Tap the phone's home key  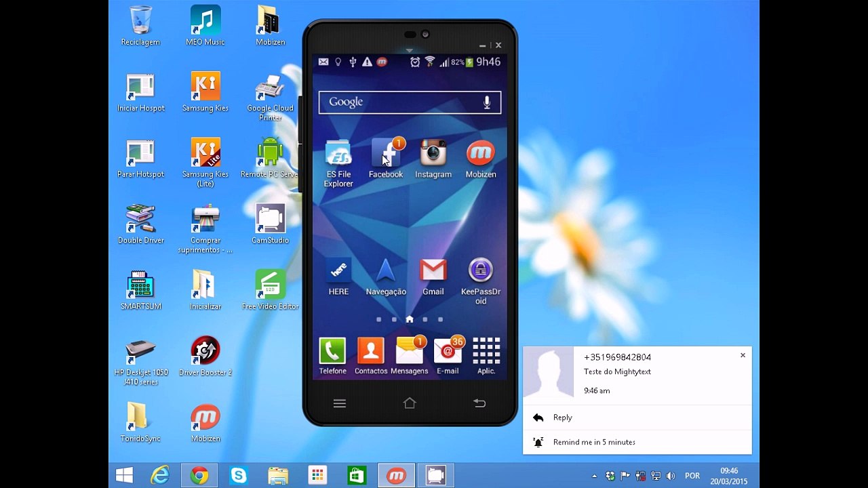pos(410,403)
